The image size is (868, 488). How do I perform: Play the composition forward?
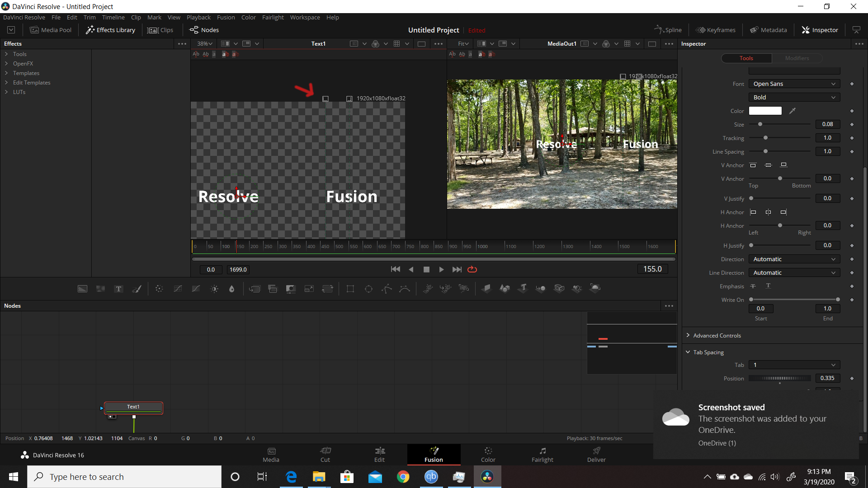click(x=442, y=270)
